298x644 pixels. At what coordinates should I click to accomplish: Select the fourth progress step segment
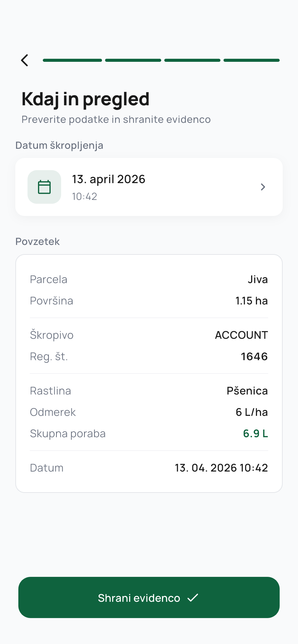[251, 60]
